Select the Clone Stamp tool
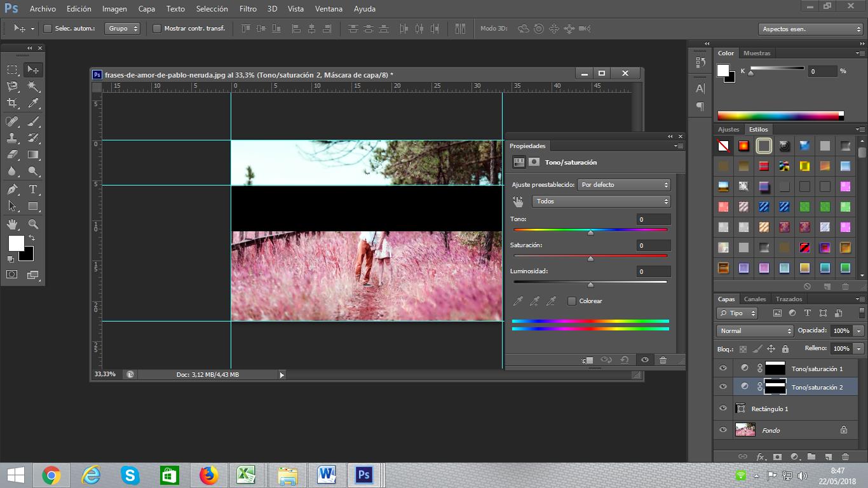The image size is (868, 488). (x=12, y=137)
